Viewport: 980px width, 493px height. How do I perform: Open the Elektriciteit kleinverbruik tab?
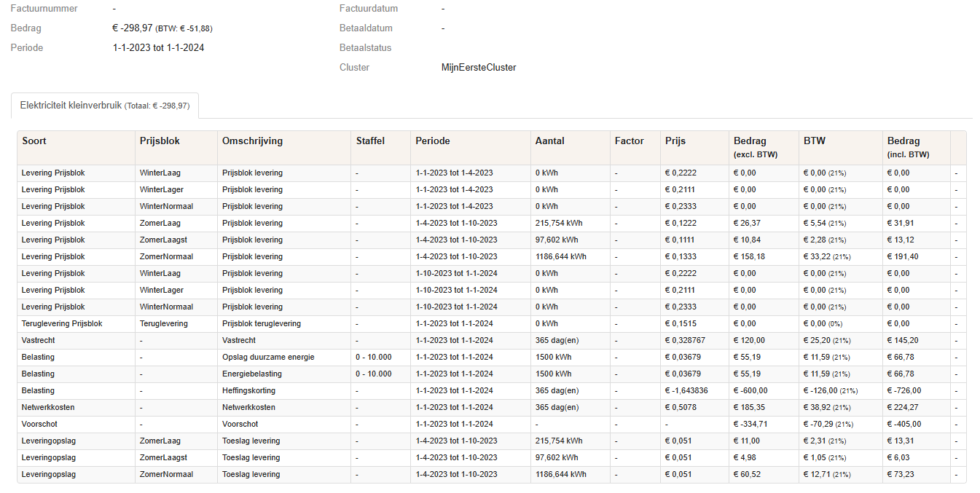[104, 106]
